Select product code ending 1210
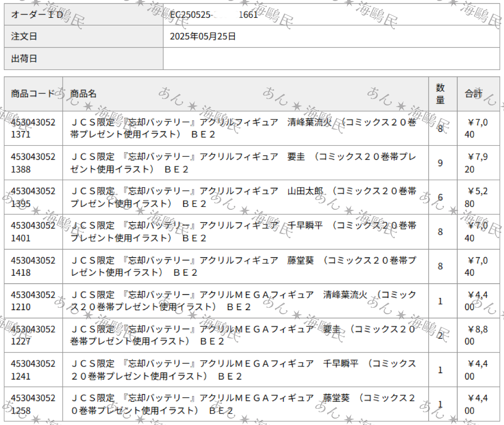 (33, 301)
